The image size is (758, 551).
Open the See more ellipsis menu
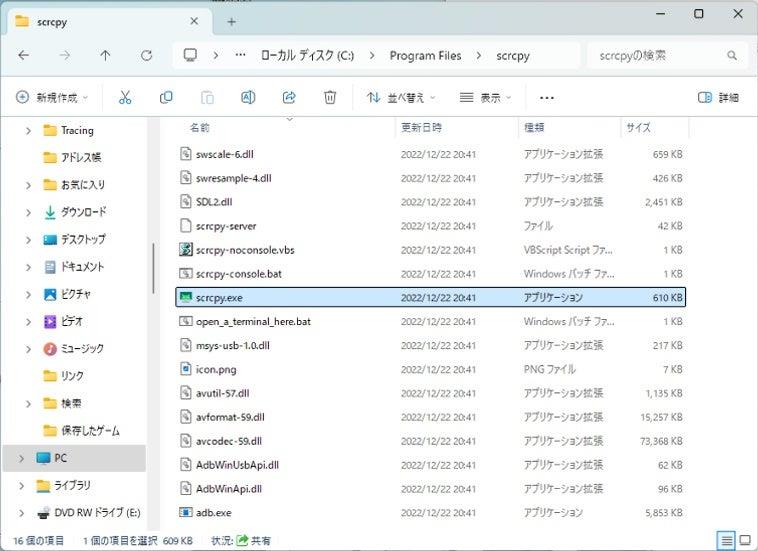point(547,98)
